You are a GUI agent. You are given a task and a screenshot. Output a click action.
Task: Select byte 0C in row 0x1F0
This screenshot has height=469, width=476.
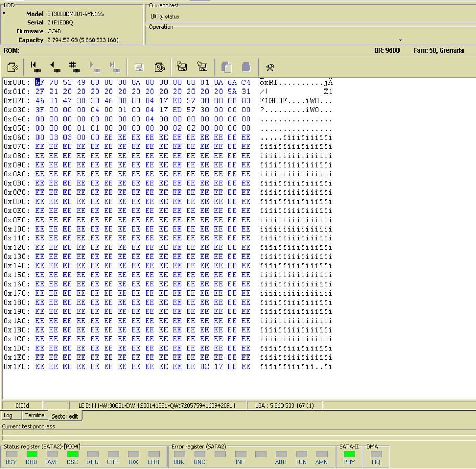(204, 366)
